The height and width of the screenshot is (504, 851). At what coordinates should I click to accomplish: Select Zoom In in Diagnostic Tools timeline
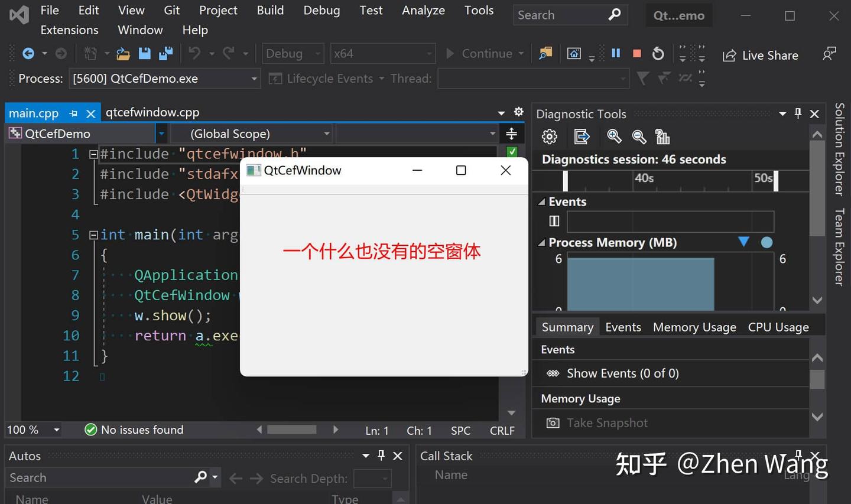(614, 136)
